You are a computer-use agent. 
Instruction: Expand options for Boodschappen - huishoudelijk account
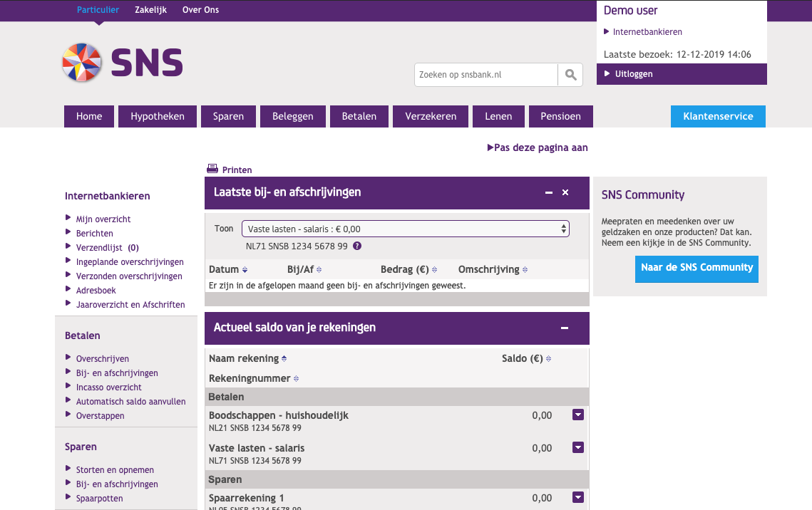[x=578, y=415]
